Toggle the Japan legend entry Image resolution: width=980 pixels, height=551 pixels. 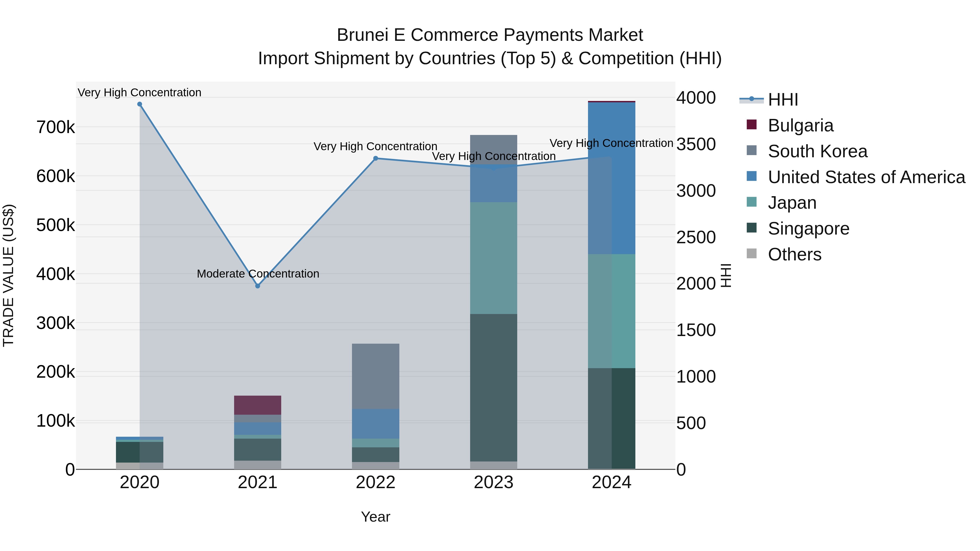click(x=781, y=203)
